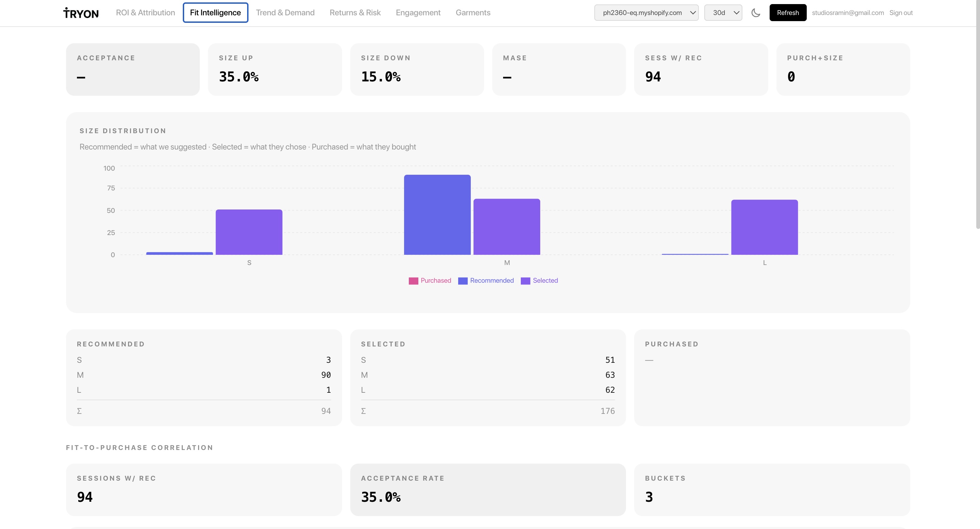This screenshot has height=529, width=980.
Task: Click the Selected S bar in chart
Action: [x=249, y=232]
